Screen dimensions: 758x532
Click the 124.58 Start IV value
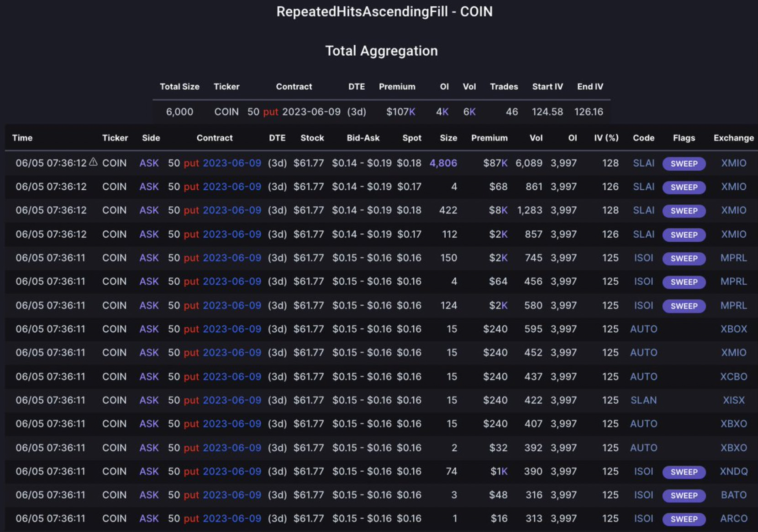(547, 112)
